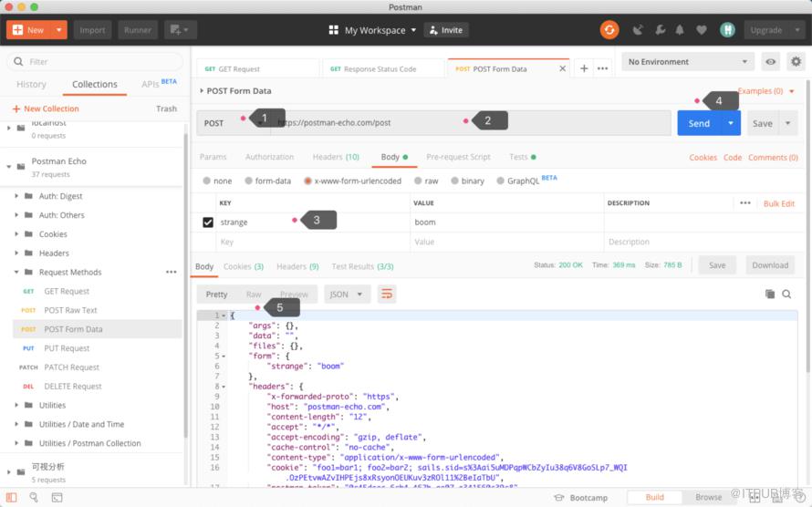Viewport: 812px width, 507px height.
Task: Click the Runner button
Action: pyautogui.click(x=137, y=30)
